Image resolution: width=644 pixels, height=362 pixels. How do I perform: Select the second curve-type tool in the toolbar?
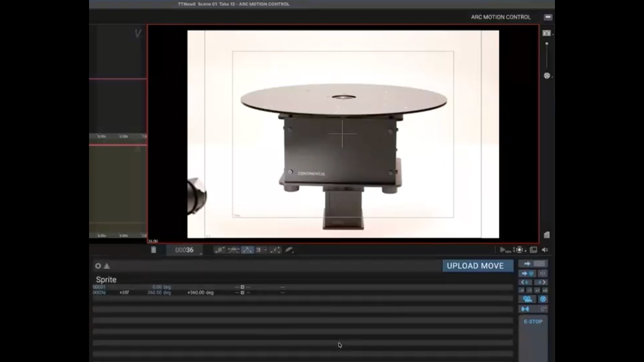(x=233, y=250)
